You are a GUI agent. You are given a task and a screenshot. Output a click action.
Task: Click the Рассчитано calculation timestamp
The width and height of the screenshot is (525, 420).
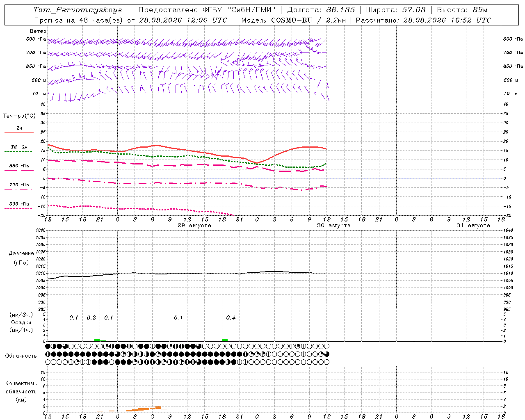pos(423,20)
